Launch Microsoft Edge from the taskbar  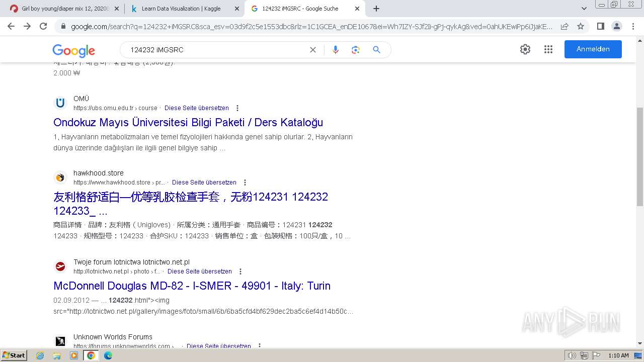tap(108, 355)
